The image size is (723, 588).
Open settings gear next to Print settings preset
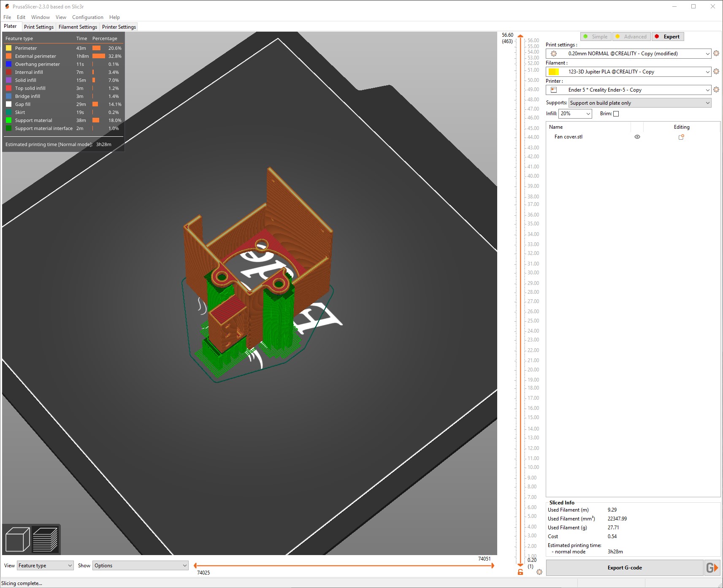point(716,54)
